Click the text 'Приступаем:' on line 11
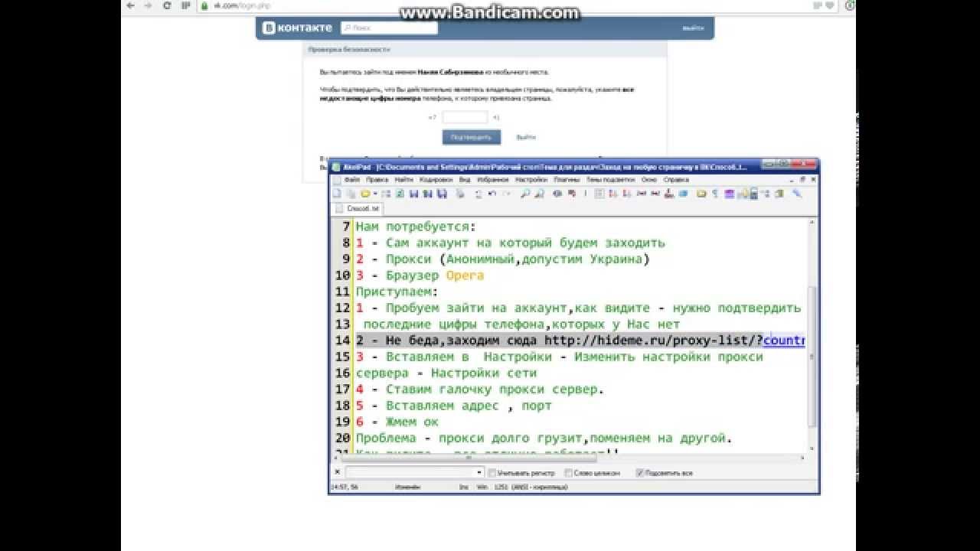This screenshot has height=551, width=980. pos(397,292)
